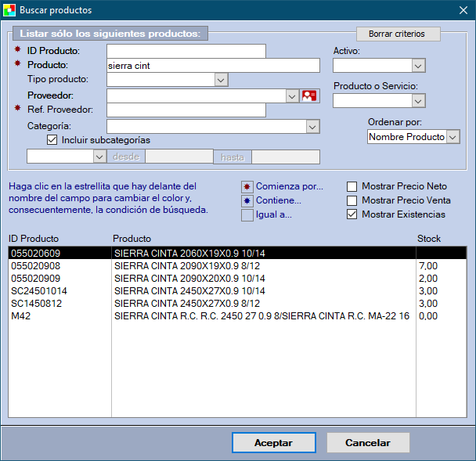Click the red star beside the Producto field
Image resolution: width=476 pixels, height=461 pixels.
click(17, 64)
